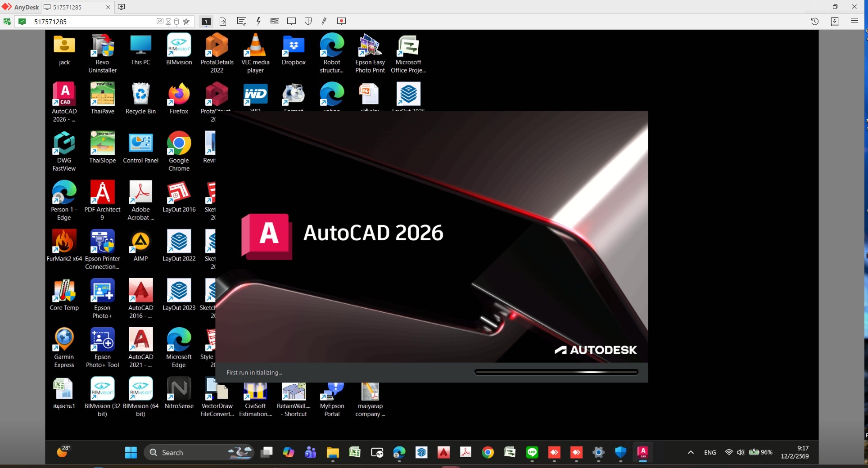Select the VLC media player desktop shortcut
868x468 pixels.
(255, 54)
